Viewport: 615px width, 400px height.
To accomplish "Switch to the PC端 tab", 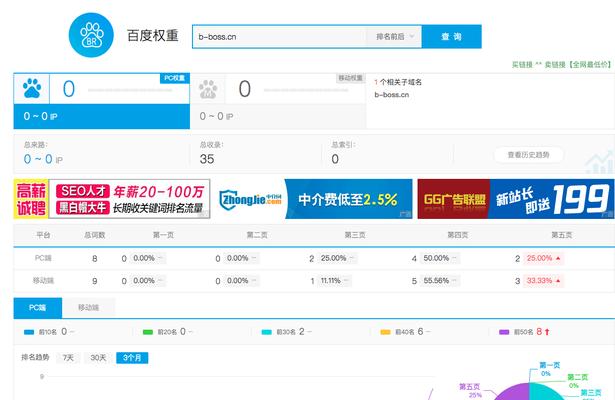I will pos(38,308).
